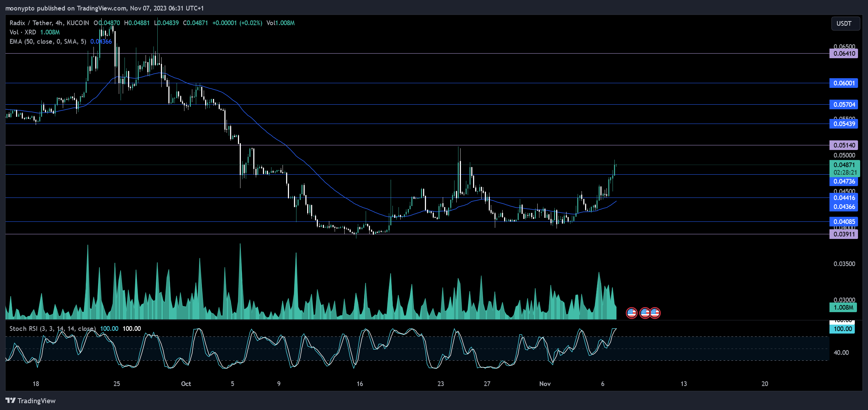Viewport: 868px width, 410px height.
Task: Click the current price 0.04871 label
Action: pyautogui.click(x=844, y=165)
